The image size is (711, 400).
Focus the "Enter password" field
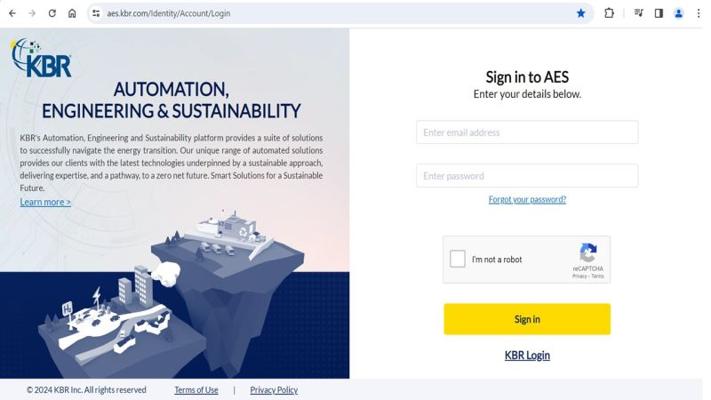click(527, 176)
